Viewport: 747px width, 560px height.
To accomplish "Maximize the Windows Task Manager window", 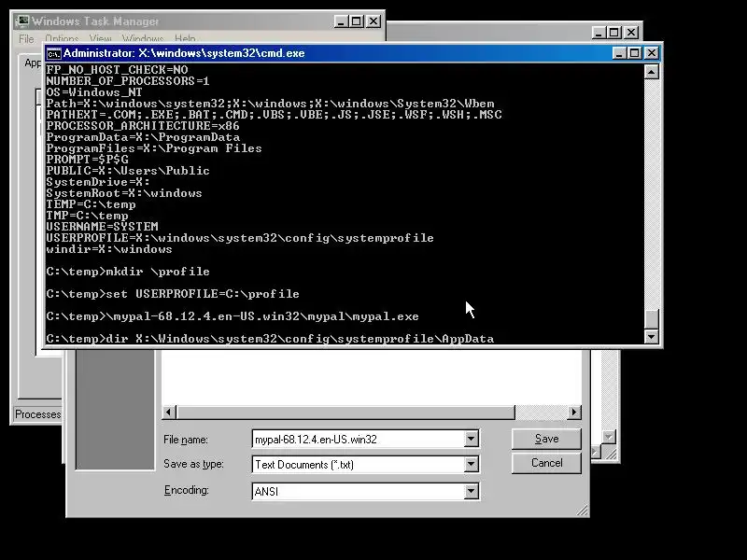I will [357, 21].
